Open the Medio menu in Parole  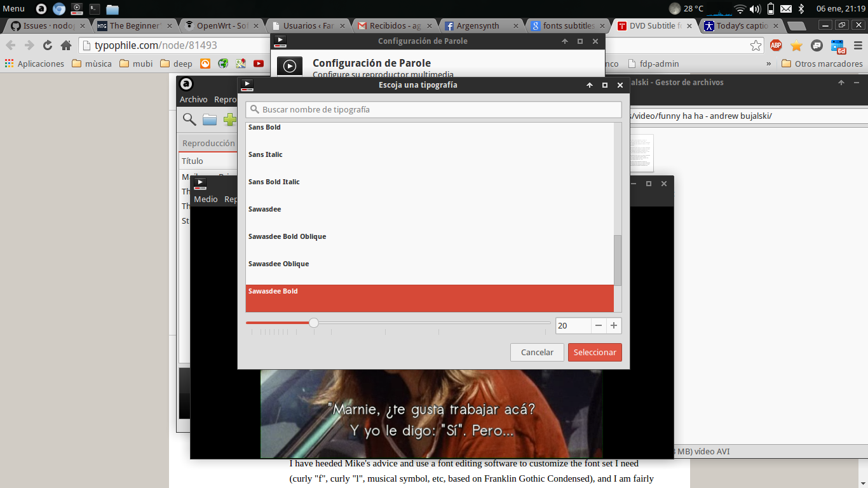click(205, 199)
